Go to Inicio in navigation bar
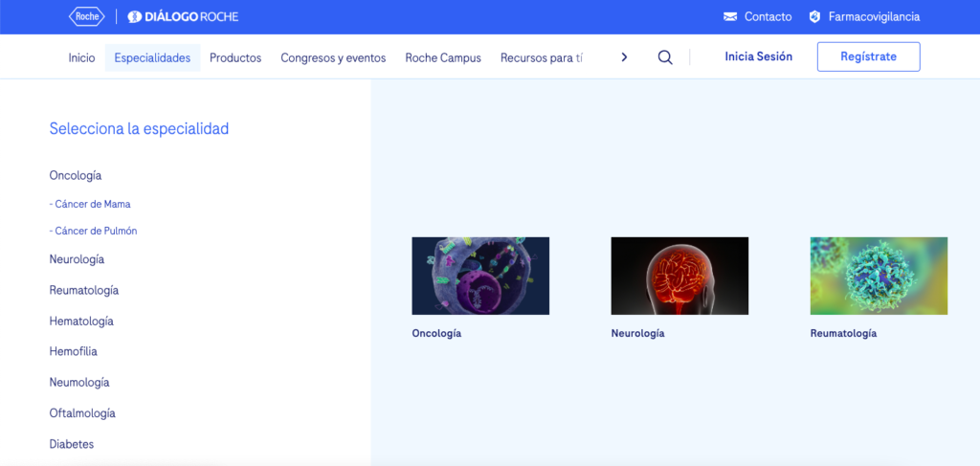This screenshot has width=980, height=466. point(81,57)
